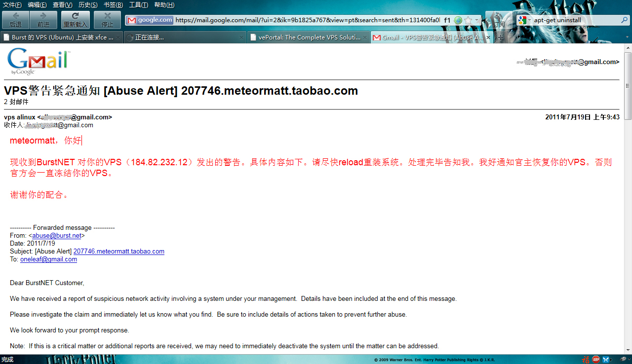Image resolution: width=632 pixels, height=364 pixels.
Task: Open a new tab with the plus button
Action: pos(500,37)
